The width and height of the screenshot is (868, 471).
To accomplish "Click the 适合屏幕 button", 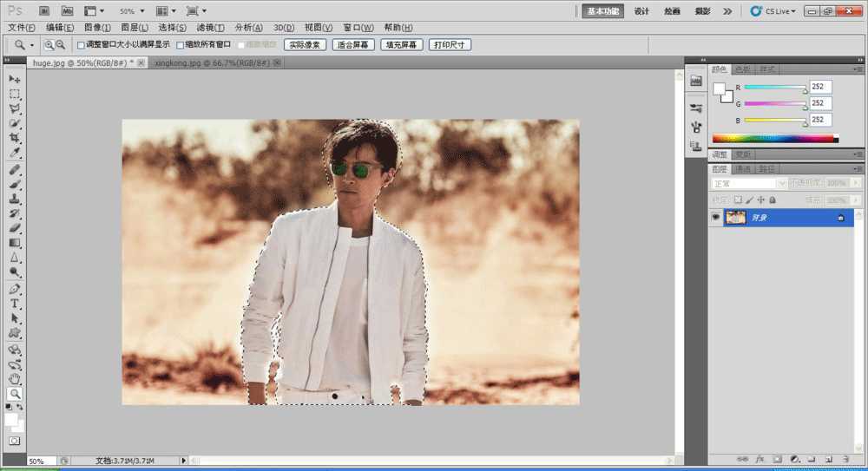I will [353, 44].
